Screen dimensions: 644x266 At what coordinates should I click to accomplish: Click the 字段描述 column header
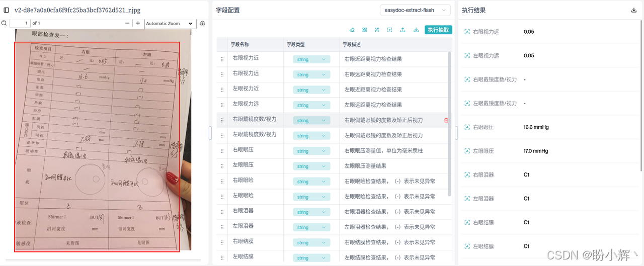coord(352,44)
